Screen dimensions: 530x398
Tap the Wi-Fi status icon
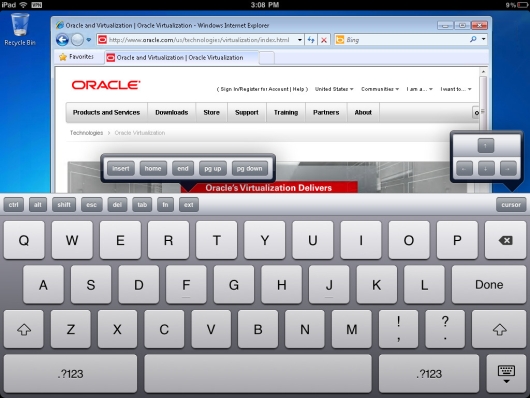23,5
